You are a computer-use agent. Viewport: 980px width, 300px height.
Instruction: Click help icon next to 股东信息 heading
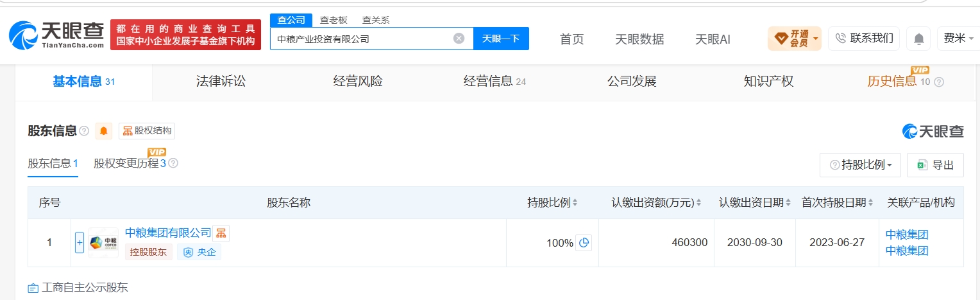point(84,131)
